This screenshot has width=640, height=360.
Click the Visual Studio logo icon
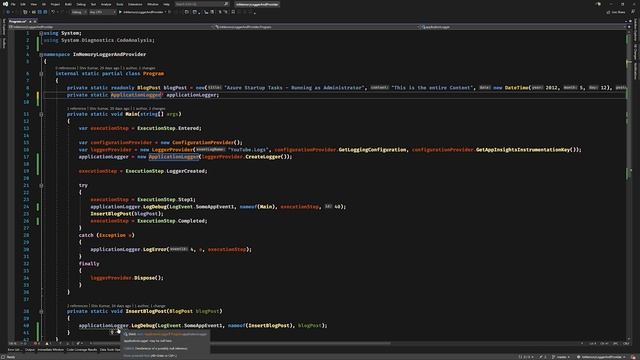pyautogui.click(x=5, y=4)
